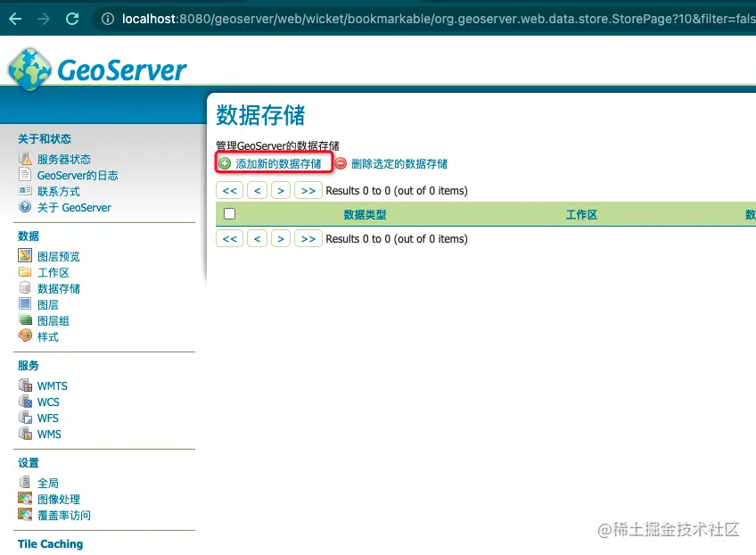Open 联系方式 link
Screen dimensions: 756x555
59,192
